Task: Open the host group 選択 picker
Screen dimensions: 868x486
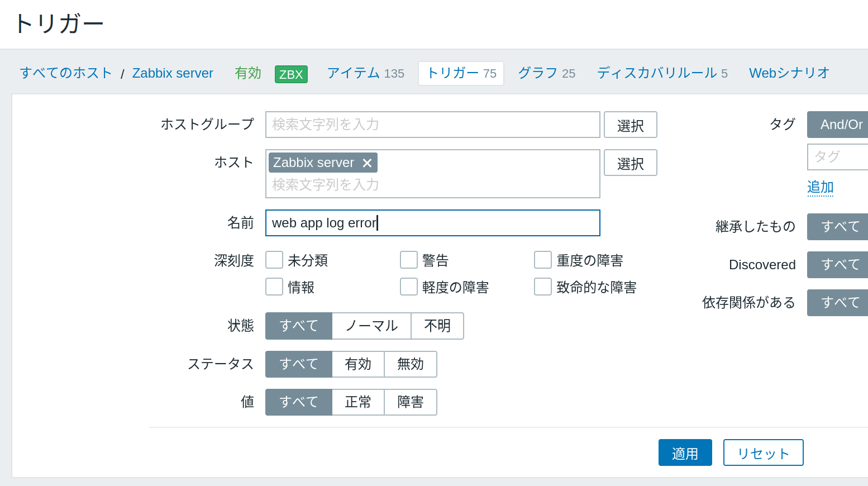Action: [x=630, y=125]
